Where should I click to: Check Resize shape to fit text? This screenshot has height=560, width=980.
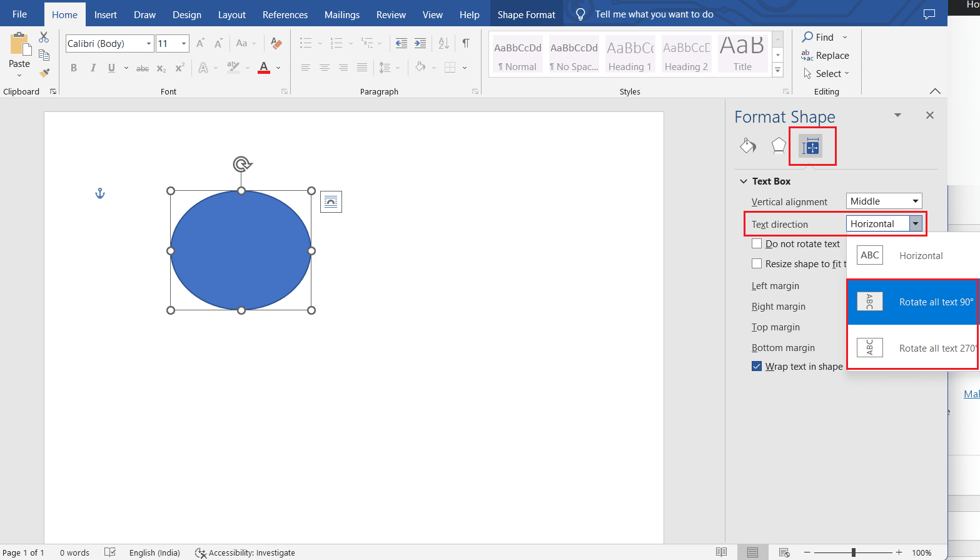(757, 264)
